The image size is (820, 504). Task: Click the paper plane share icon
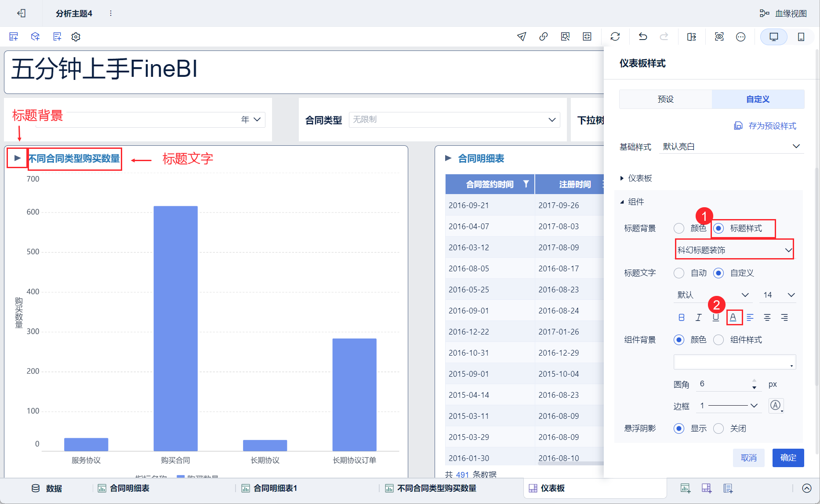tap(522, 36)
